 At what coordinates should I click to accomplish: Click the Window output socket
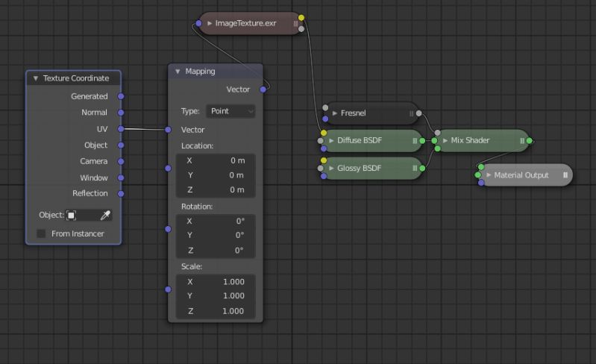tap(121, 178)
